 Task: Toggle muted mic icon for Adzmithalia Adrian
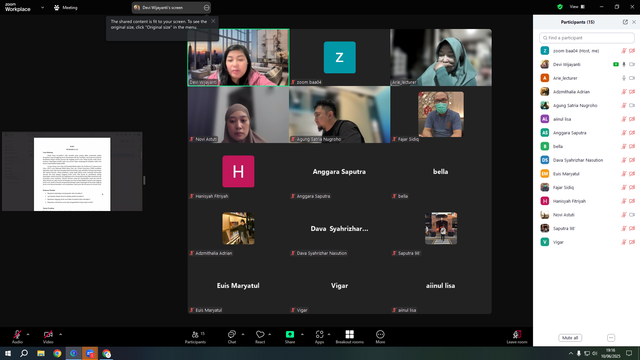tap(624, 92)
